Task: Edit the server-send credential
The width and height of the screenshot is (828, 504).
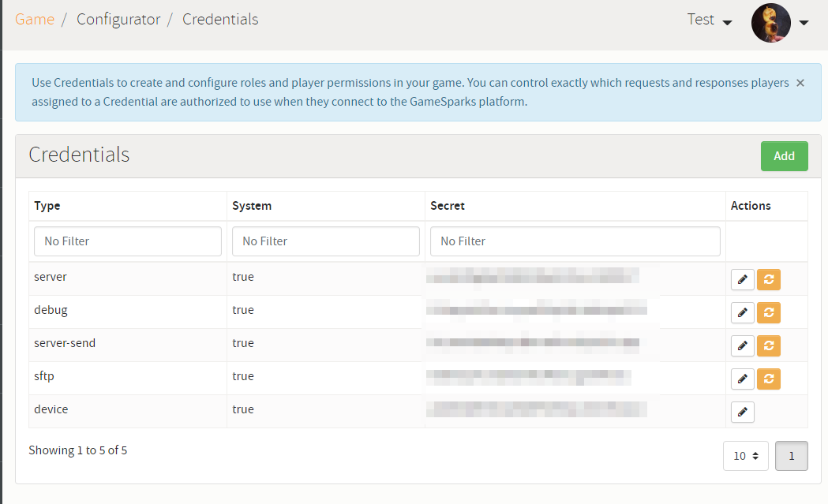Action: click(x=742, y=345)
